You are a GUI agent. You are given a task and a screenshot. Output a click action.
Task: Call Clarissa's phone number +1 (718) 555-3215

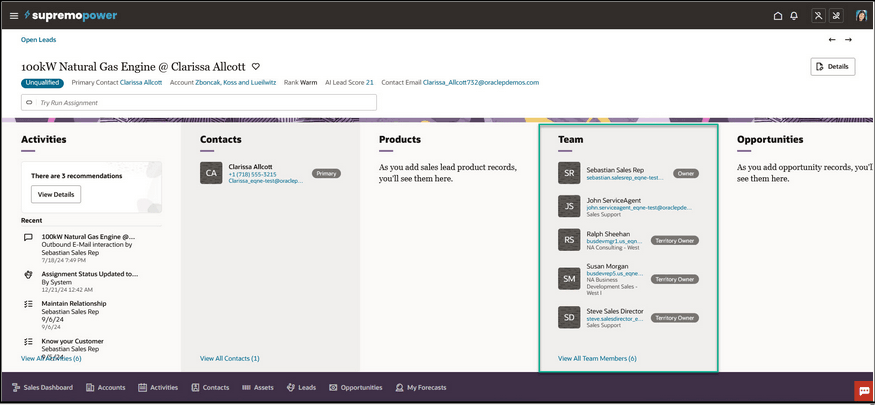click(252, 174)
